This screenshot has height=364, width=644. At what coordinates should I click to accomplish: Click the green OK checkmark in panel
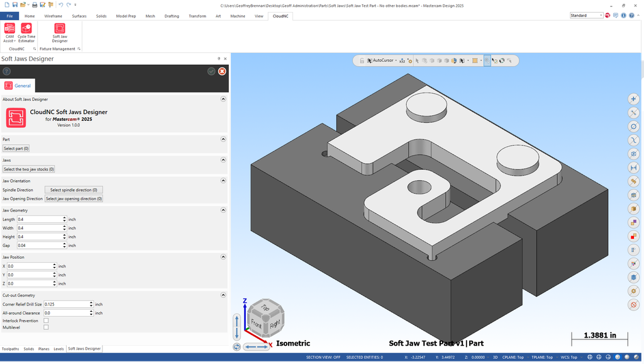211,71
